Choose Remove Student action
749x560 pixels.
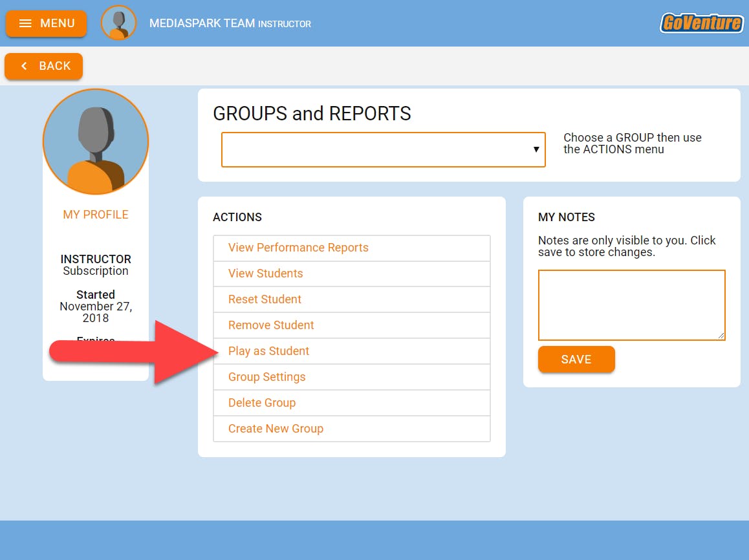coord(352,325)
